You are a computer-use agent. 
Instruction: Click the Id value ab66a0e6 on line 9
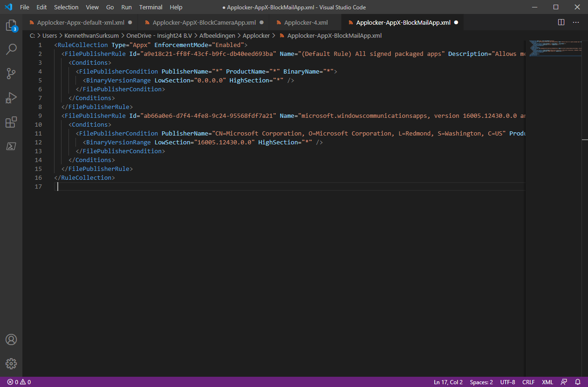point(208,115)
